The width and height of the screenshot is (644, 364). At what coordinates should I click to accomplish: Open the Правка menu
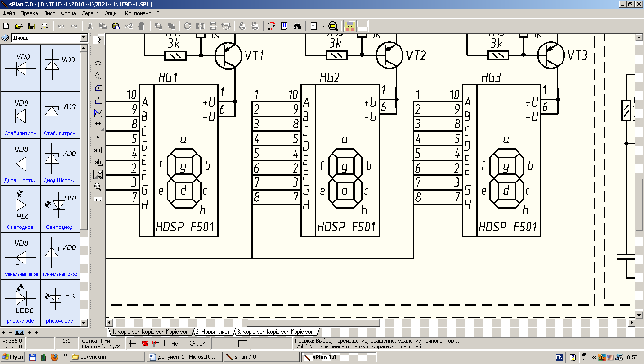[29, 13]
